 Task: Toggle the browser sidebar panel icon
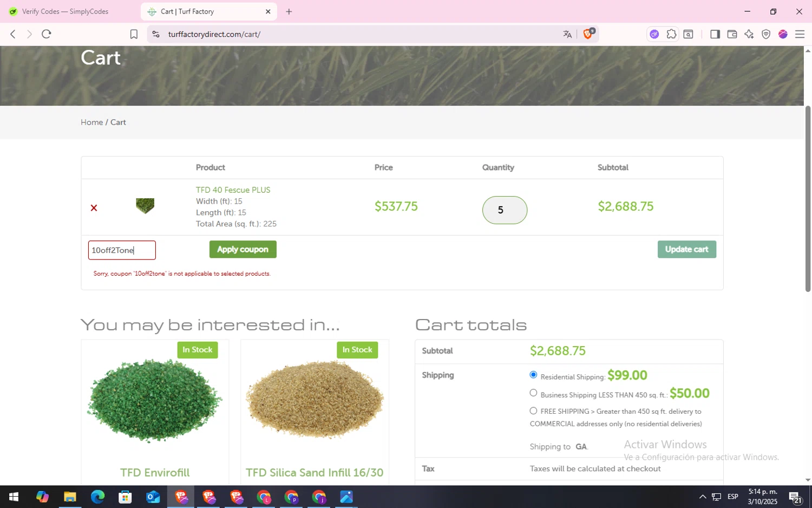pyautogui.click(x=715, y=34)
